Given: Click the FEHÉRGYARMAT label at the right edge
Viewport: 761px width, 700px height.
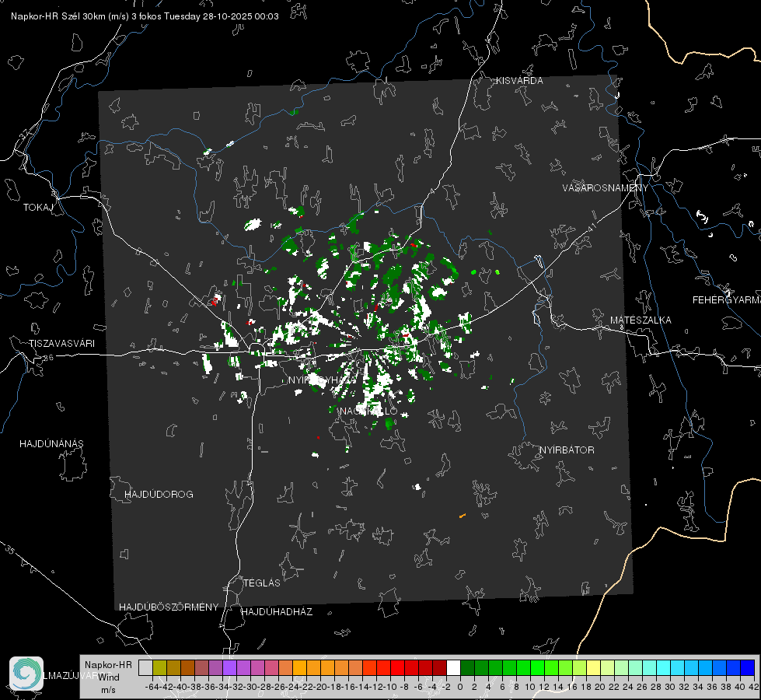Looking at the screenshot, I should click(x=726, y=300).
